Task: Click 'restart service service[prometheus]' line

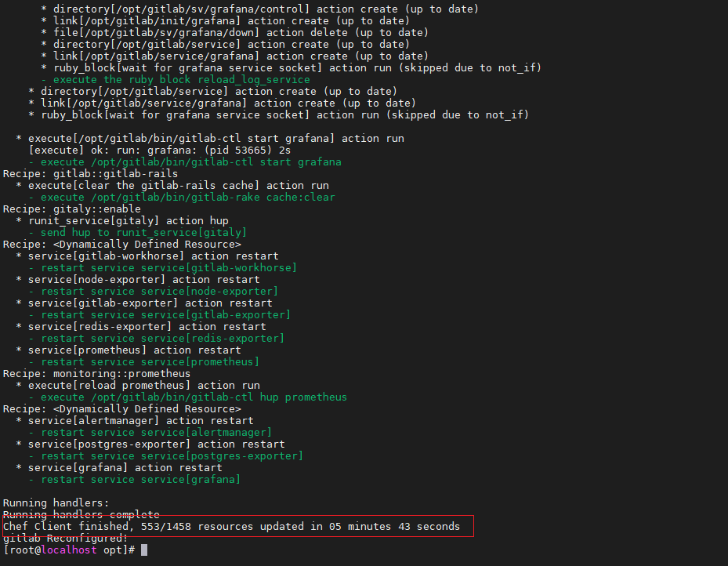Action: click(144, 361)
